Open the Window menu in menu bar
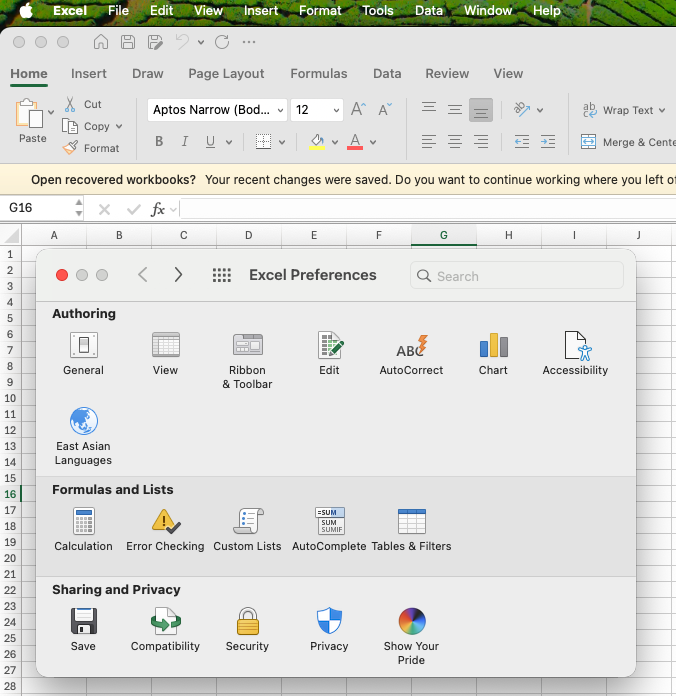Image resolution: width=676 pixels, height=696 pixels. 488,11
